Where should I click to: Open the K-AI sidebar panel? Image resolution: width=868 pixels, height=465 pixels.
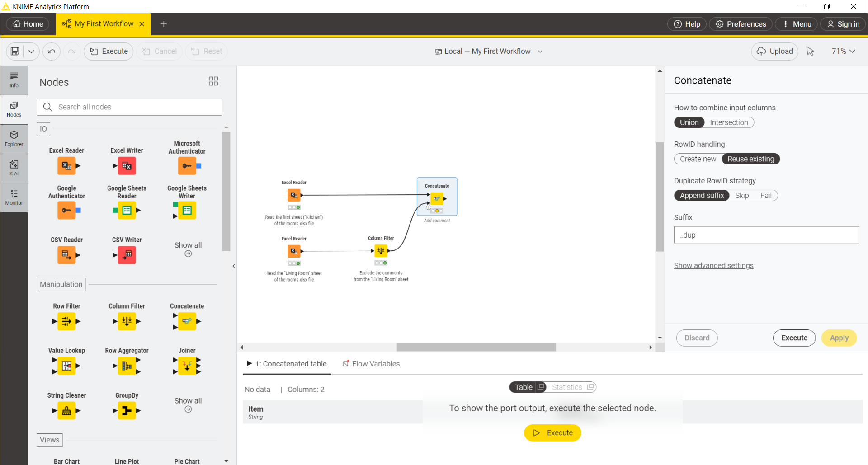[x=14, y=168]
